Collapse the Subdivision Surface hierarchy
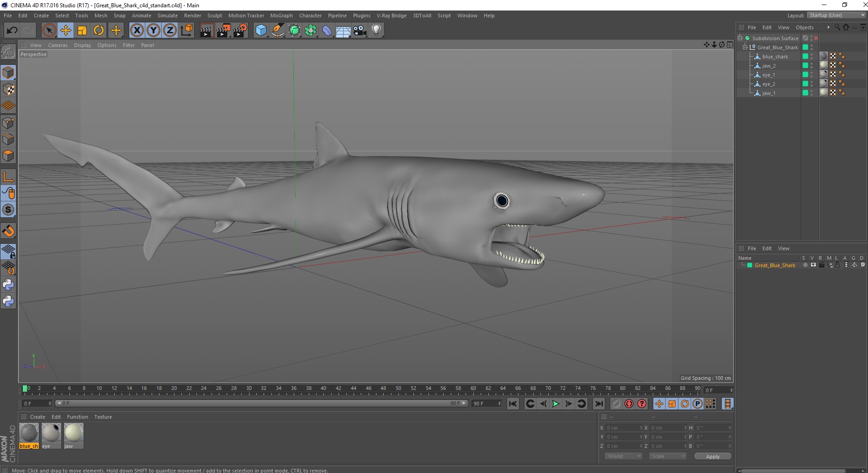 (740, 38)
